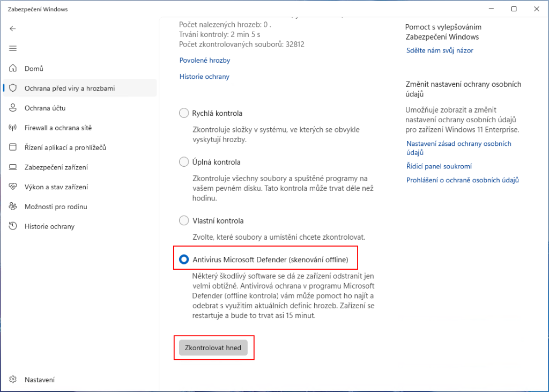
Task: Click the Nastavení gear icon
Action: click(13, 379)
